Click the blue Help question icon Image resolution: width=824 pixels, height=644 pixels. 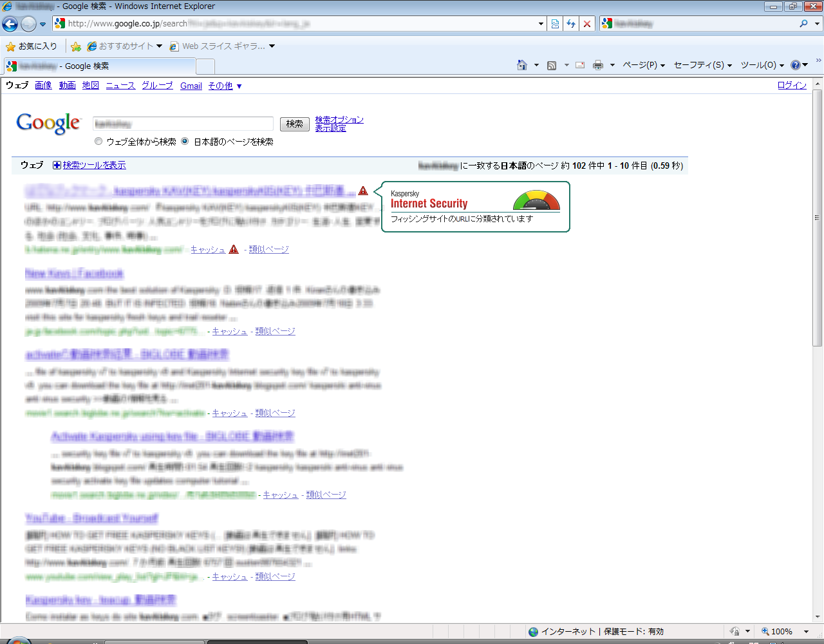(x=796, y=65)
